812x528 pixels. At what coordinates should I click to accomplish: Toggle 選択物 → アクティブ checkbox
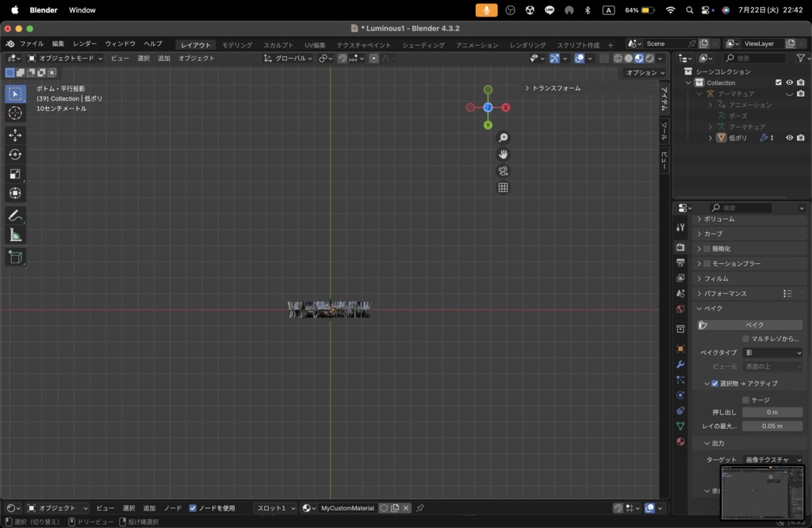click(x=714, y=384)
